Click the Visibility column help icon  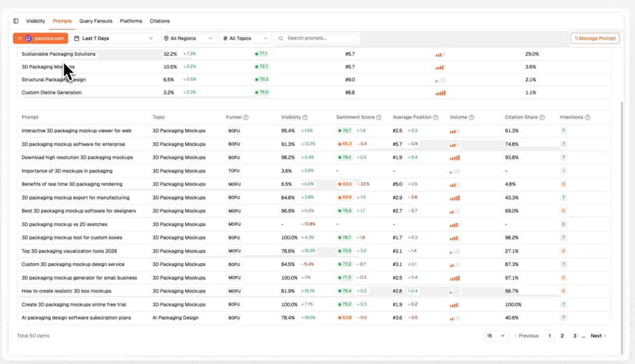pos(305,117)
